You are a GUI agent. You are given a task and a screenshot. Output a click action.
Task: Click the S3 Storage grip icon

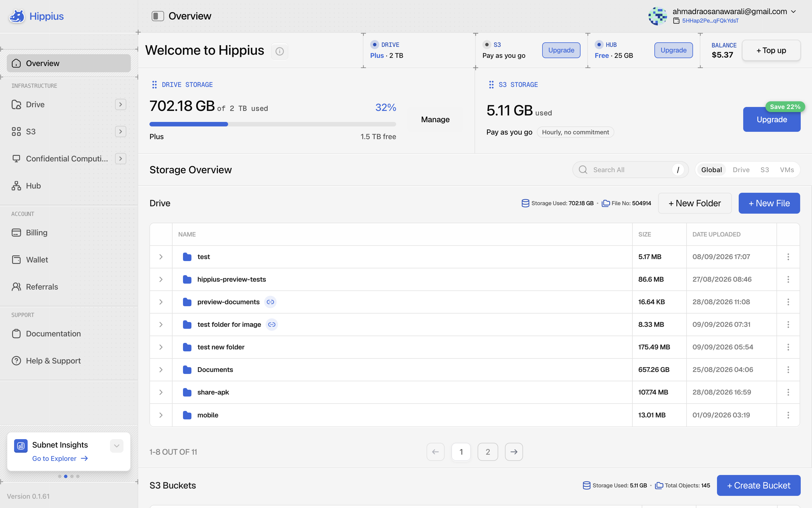point(491,85)
